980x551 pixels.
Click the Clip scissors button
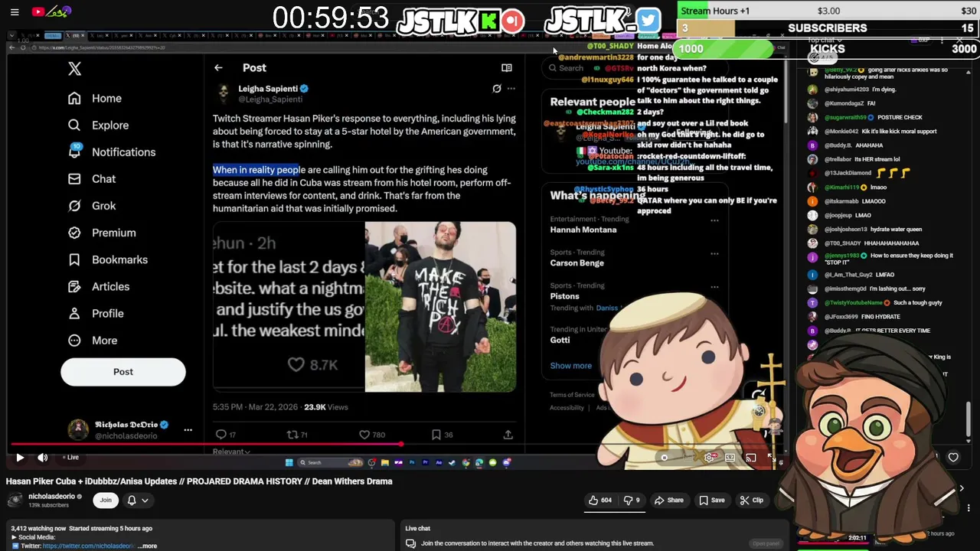point(751,500)
